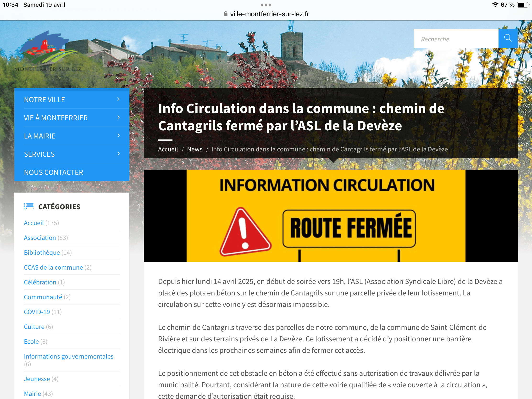Viewport: 532px width, 399px height.
Task: Click the blue search magnifier button
Action: [507, 38]
